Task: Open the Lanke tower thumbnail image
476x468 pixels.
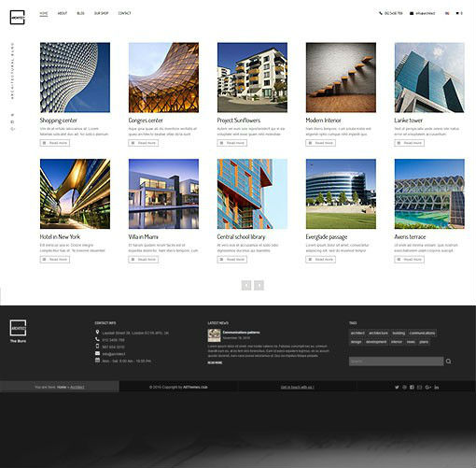Action: click(x=429, y=78)
